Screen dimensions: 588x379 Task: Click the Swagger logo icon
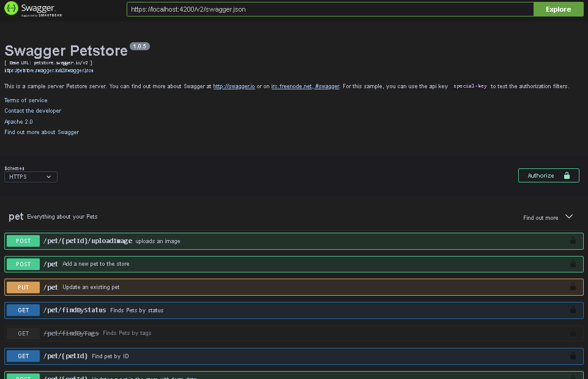(x=11, y=9)
